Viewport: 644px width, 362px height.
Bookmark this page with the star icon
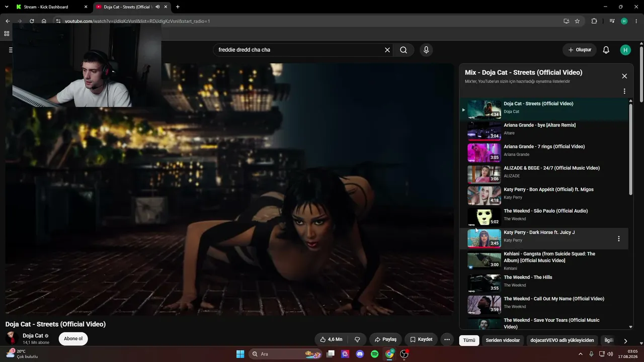pos(577,21)
